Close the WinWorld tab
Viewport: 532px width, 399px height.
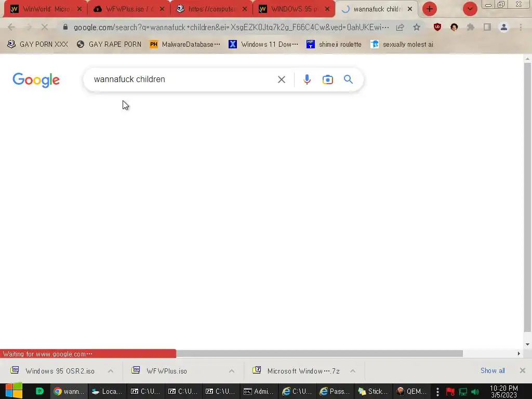tap(79, 9)
